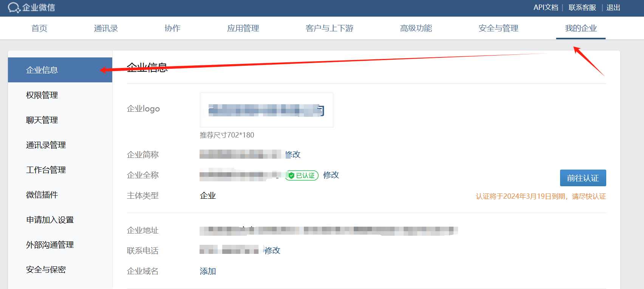644x289 pixels.
Task: Go to the 首页 tab
Action: (x=39, y=28)
